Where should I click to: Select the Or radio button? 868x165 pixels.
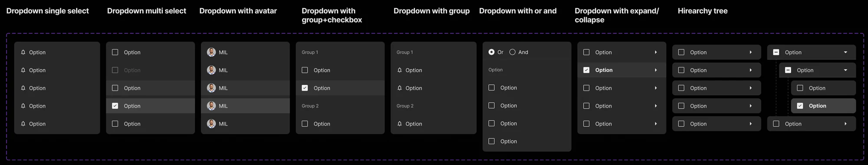coord(491,52)
